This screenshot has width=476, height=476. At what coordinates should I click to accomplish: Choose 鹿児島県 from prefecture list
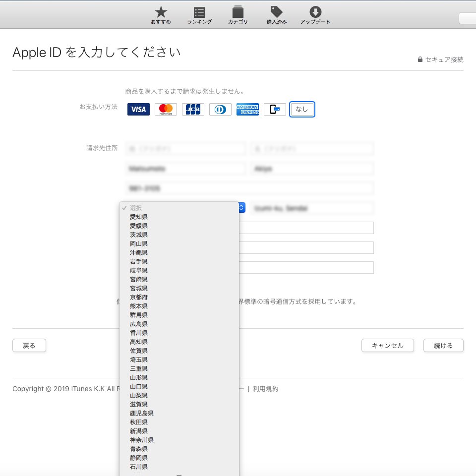coord(179,413)
